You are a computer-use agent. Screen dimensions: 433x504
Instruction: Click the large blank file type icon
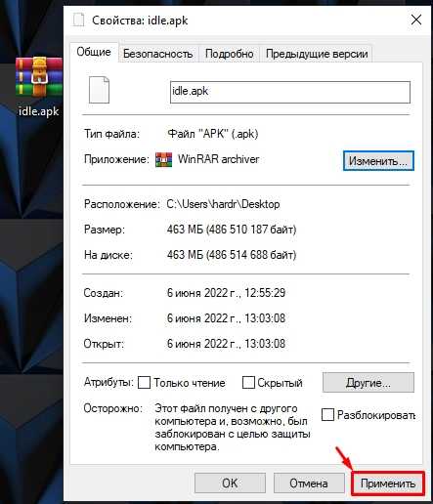(99, 90)
